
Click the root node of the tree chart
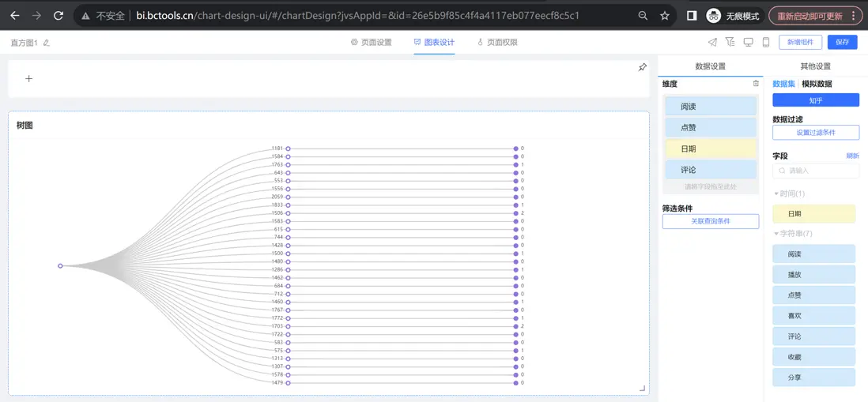coord(60,266)
